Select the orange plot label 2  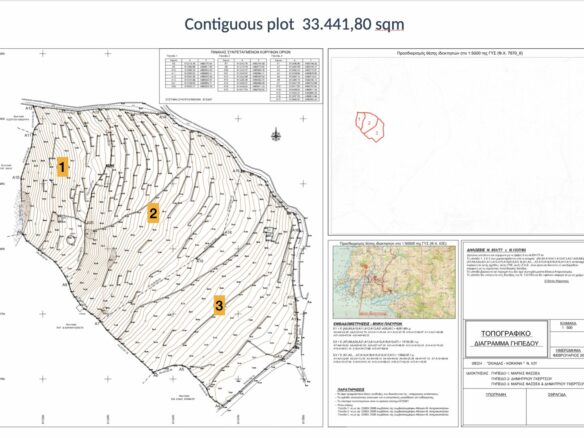(x=153, y=213)
